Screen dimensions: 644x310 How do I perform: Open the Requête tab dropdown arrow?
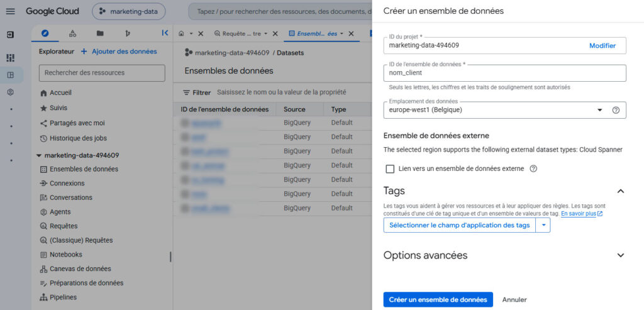(265, 34)
